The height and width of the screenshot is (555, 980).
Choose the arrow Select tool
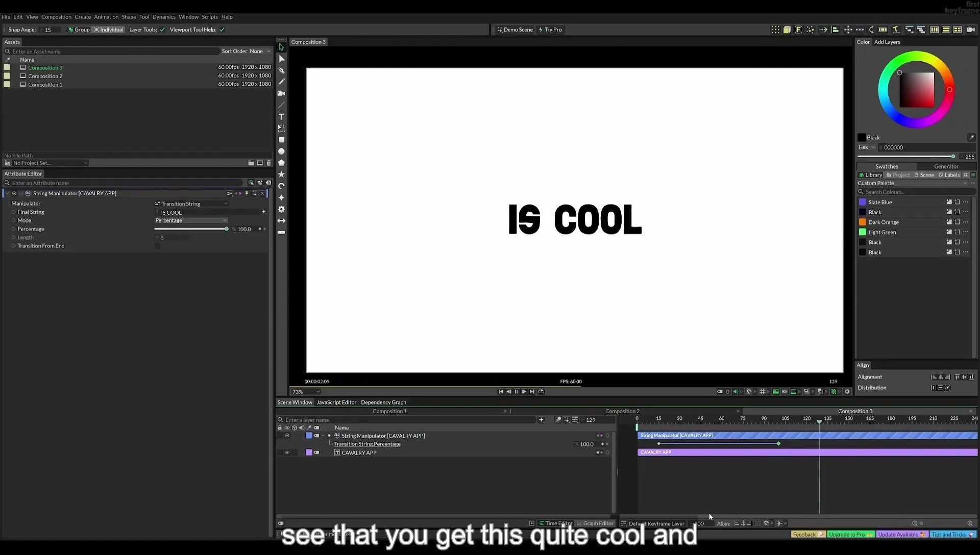[x=281, y=47]
